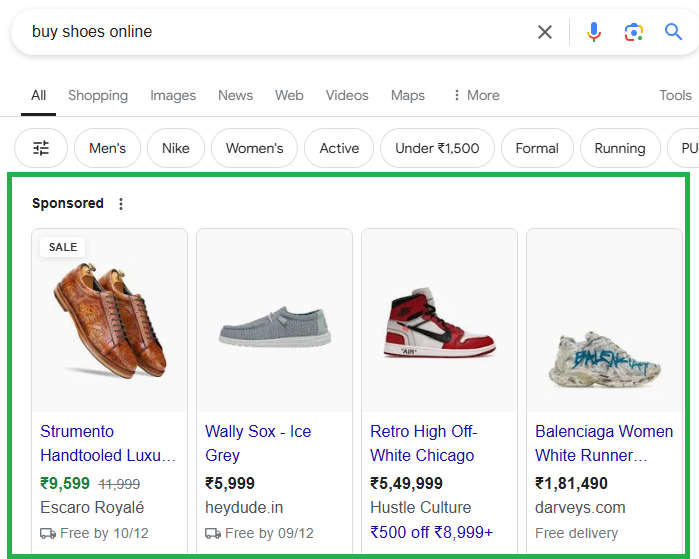Image resolution: width=699 pixels, height=559 pixels.
Task: Click the Free by 10/12 delivery text
Action: click(x=104, y=533)
